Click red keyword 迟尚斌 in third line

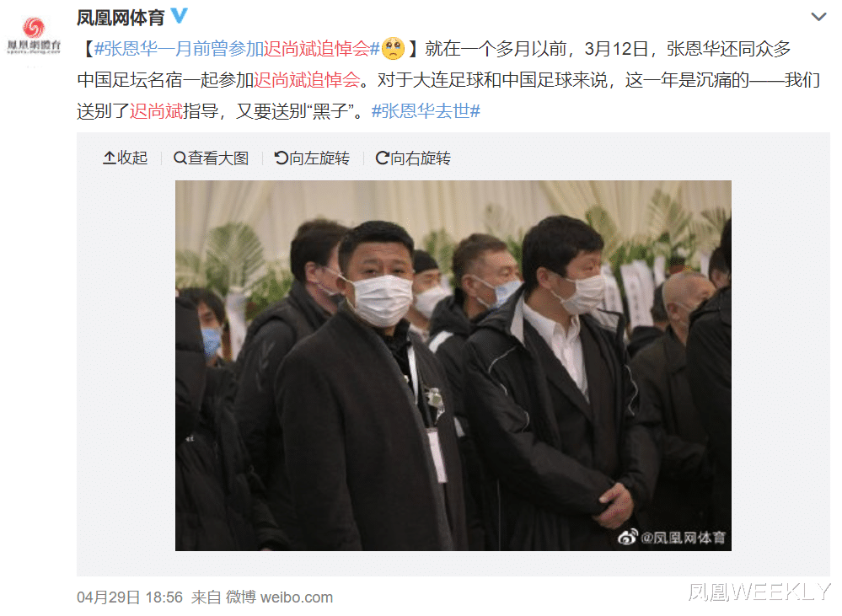coord(156,111)
